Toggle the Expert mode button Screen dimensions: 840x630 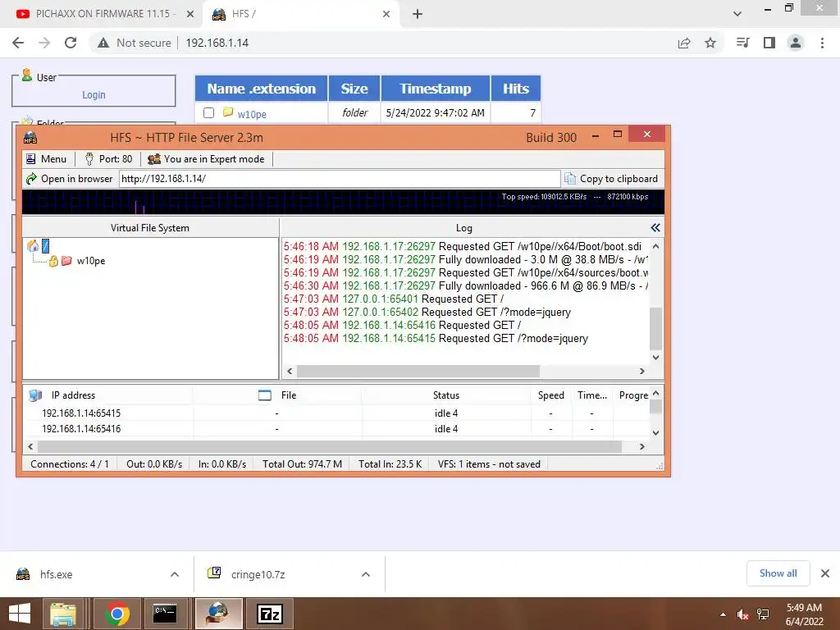click(206, 159)
